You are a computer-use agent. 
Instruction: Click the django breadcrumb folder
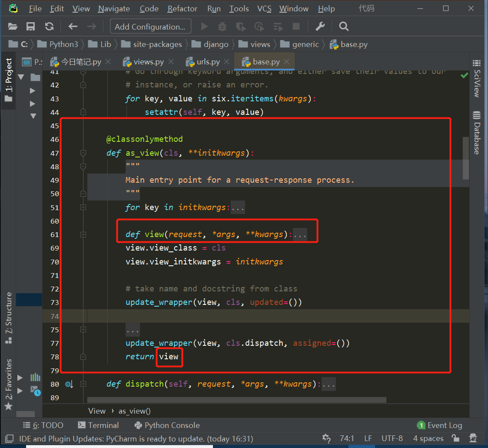[x=210, y=44]
